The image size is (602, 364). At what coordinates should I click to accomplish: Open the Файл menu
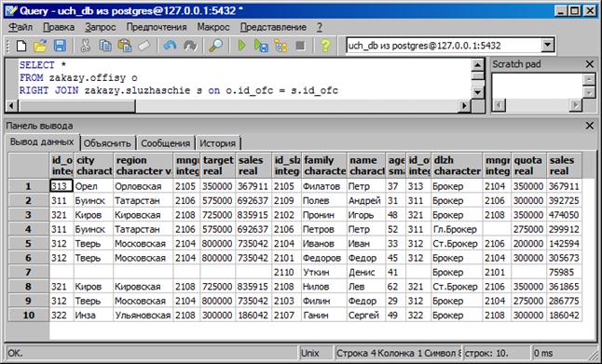click(x=21, y=27)
